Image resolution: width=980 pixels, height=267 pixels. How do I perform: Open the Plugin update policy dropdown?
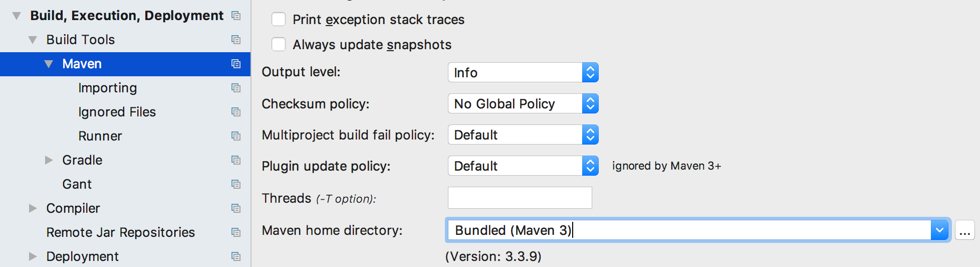[523, 166]
